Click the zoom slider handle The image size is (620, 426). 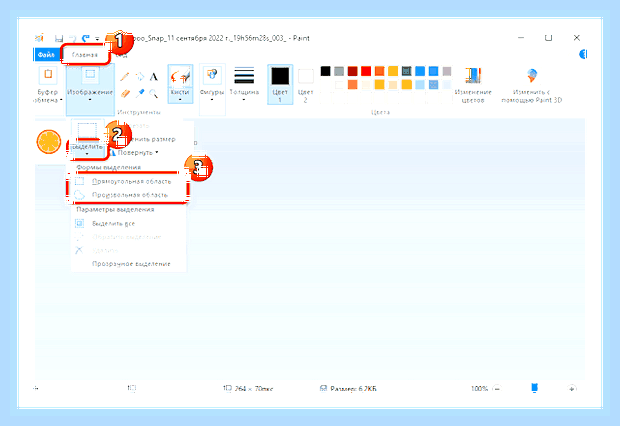[534, 388]
